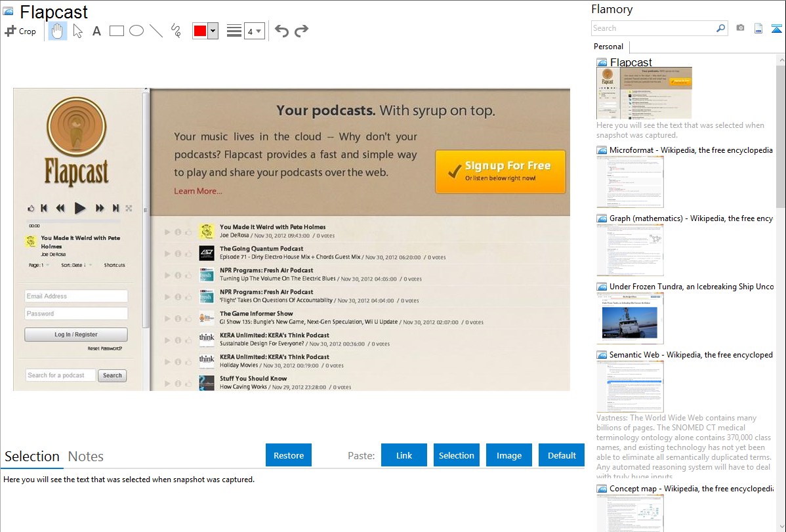This screenshot has height=532, width=786.
Task: Click the player thumbs-up icon
Action: 31,208
